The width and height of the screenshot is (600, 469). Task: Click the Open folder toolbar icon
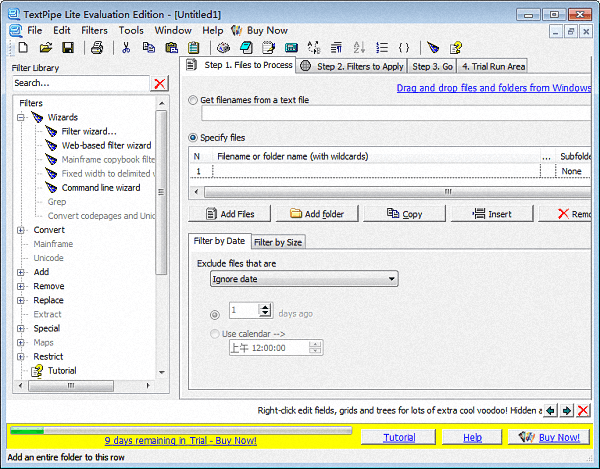(x=46, y=47)
